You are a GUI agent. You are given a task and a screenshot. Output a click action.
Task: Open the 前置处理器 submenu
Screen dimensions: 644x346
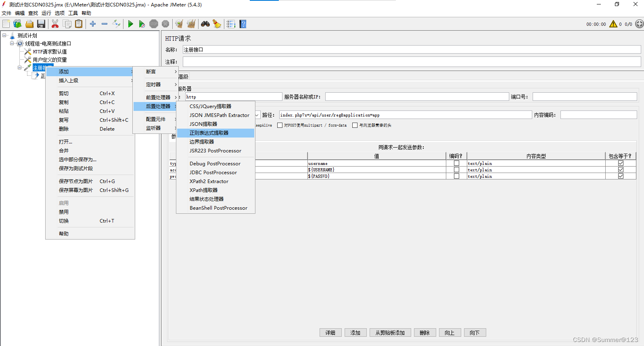tap(156, 98)
